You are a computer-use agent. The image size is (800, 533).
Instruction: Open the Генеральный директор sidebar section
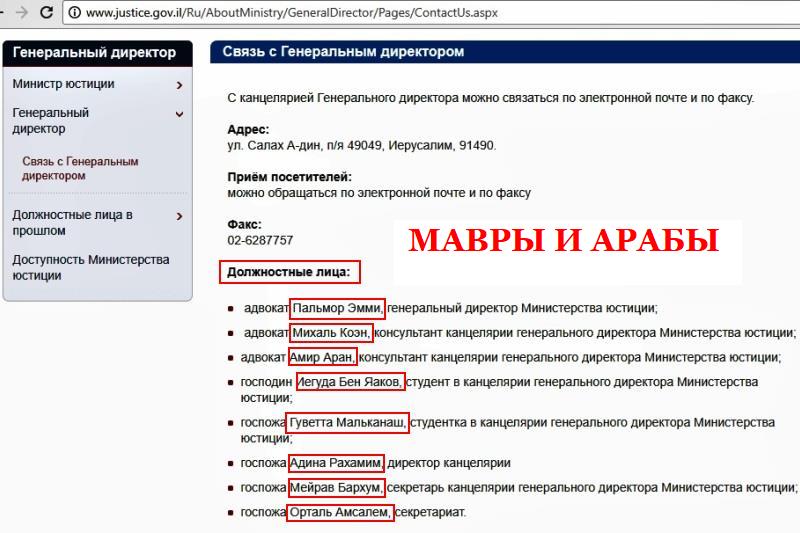(x=51, y=120)
